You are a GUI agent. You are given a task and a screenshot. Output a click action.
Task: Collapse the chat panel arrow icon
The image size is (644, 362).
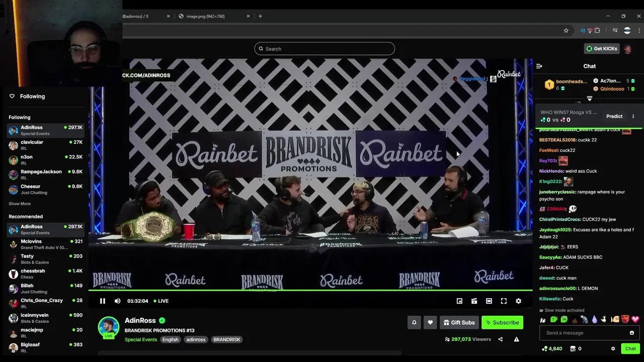[539, 66]
